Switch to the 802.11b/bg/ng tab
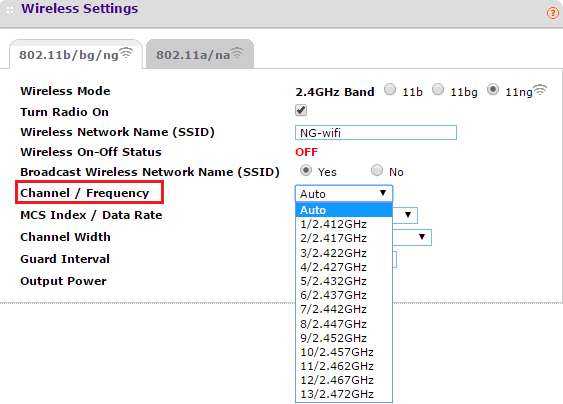Viewport: 563px width, 404px height. (x=76, y=54)
